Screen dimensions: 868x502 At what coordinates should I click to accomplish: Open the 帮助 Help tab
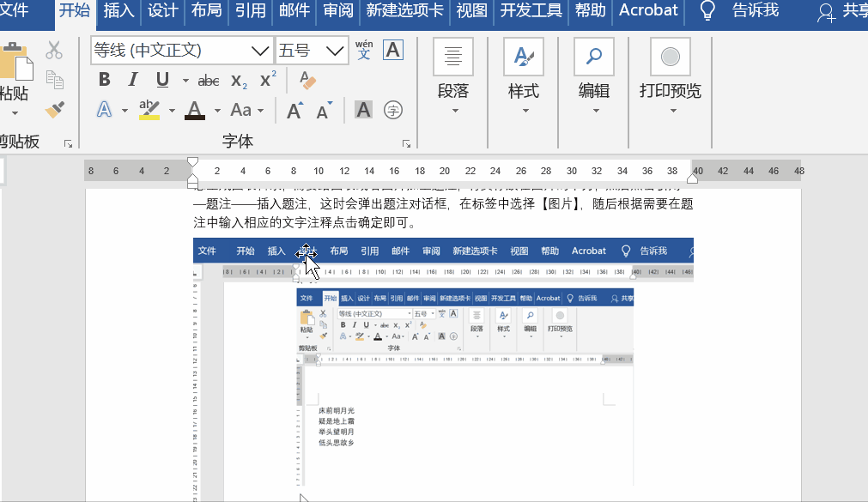pyautogui.click(x=590, y=10)
